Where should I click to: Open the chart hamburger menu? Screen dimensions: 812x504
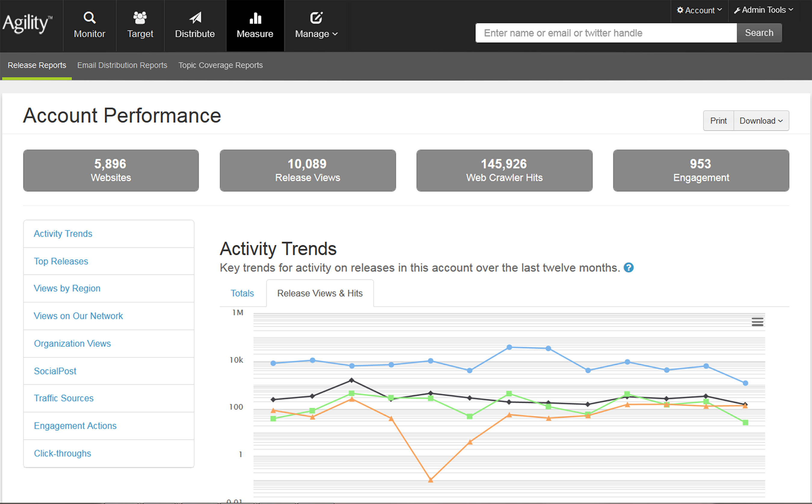(x=758, y=321)
